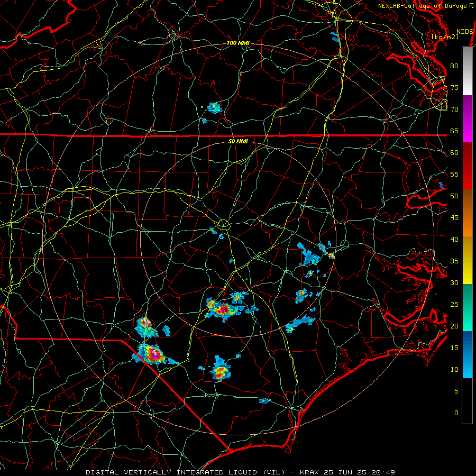Click the scale value "20"
The image size is (476, 476).
coord(454,326)
